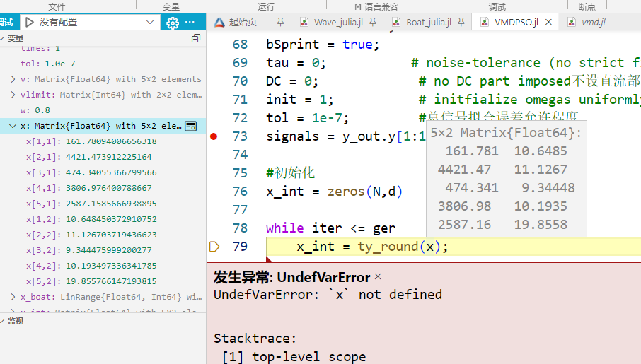Click on DC = 0 code line
Image resolution: width=641 pixels, height=364 pixels.
[292, 81]
